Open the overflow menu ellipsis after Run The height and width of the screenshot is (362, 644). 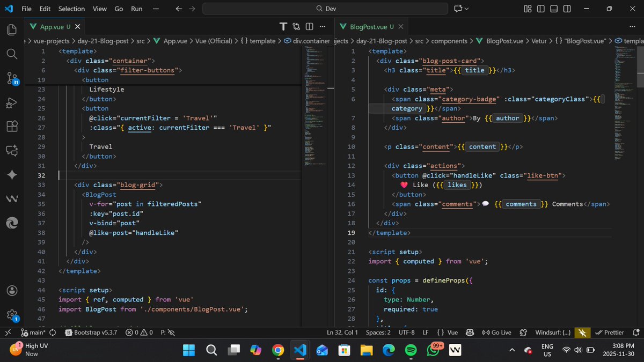pyautogui.click(x=156, y=9)
